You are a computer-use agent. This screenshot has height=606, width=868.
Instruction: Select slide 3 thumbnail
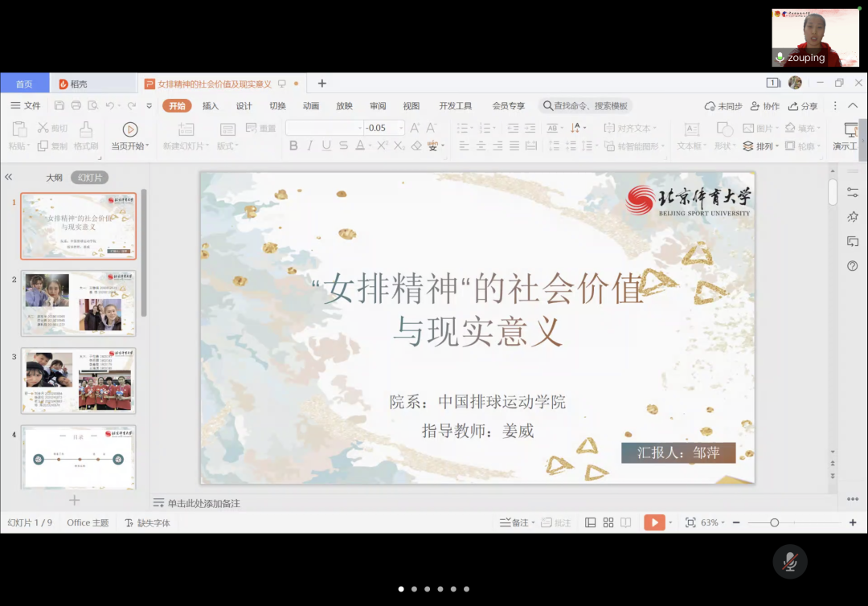(78, 381)
